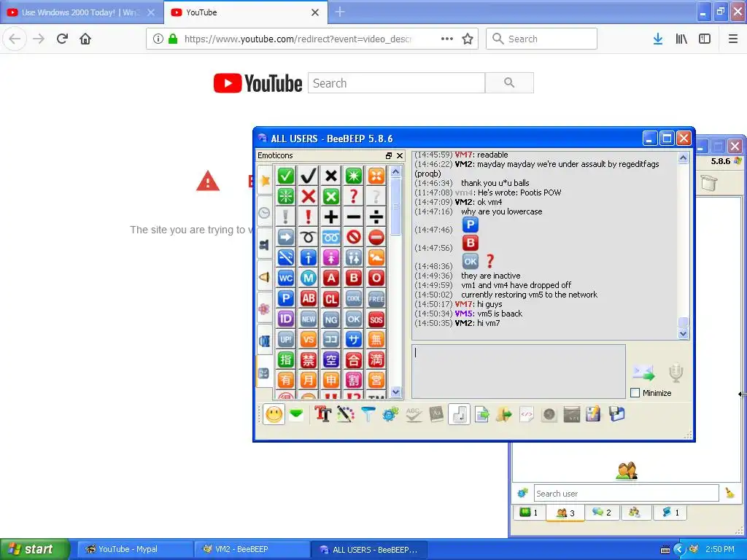
Task: Insert the red SOS emoticon
Action: (376, 319)
